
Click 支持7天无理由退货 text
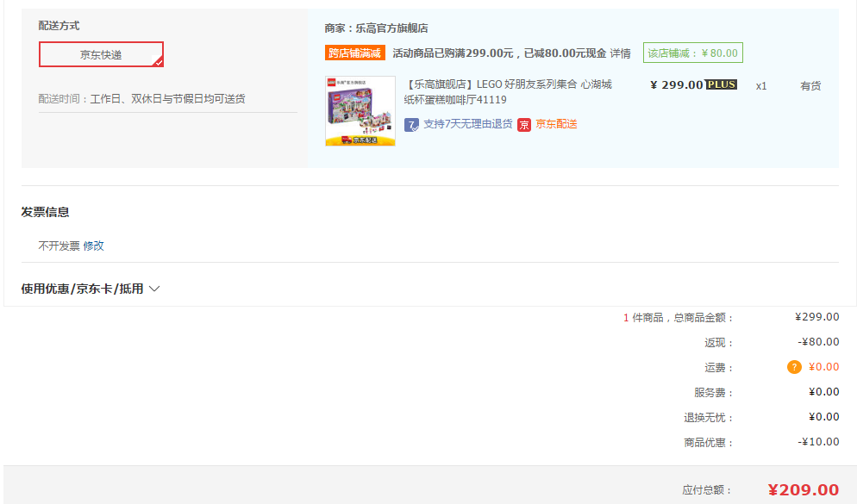(468, 124)
